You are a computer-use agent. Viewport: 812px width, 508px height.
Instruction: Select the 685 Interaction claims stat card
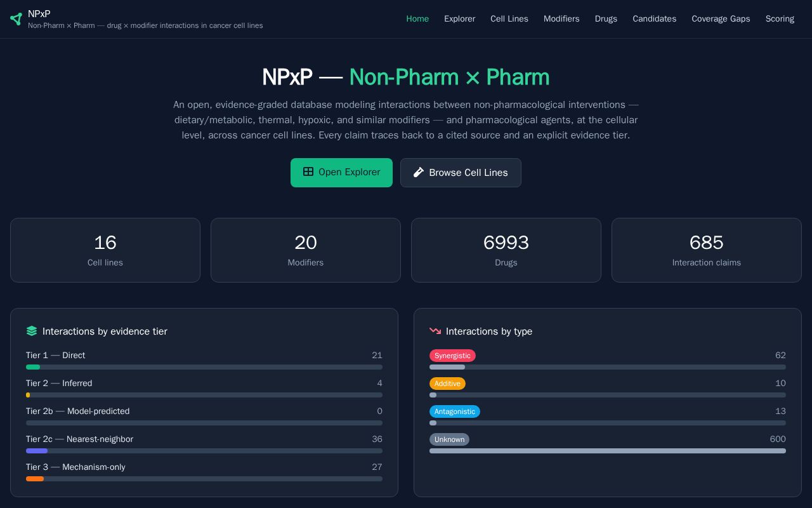point(707,250)
